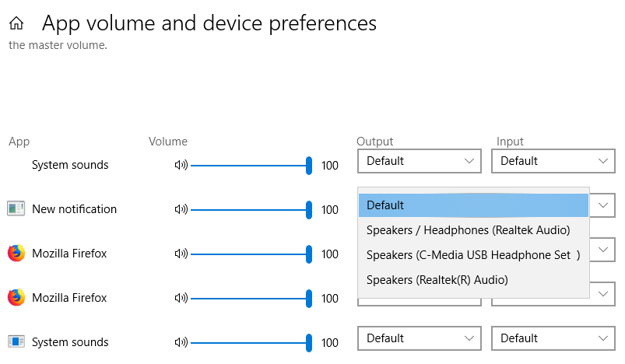
Task: Mute the bottom System sounds speaker icon
Action: [x=181, y=342]
